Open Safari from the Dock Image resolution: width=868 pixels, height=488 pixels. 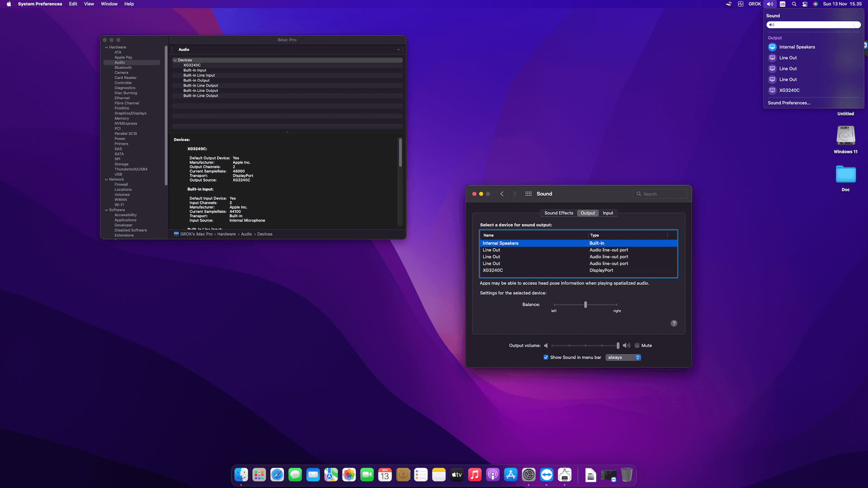point(277,474)
